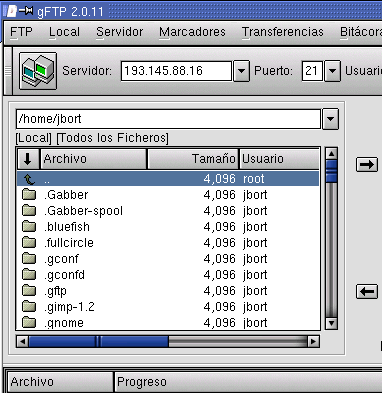This screenshot has width=382, height=393.
Task: Click the toolbar drag handle beside connect icon
Action: pyautogui.click(x=8, y=71)
